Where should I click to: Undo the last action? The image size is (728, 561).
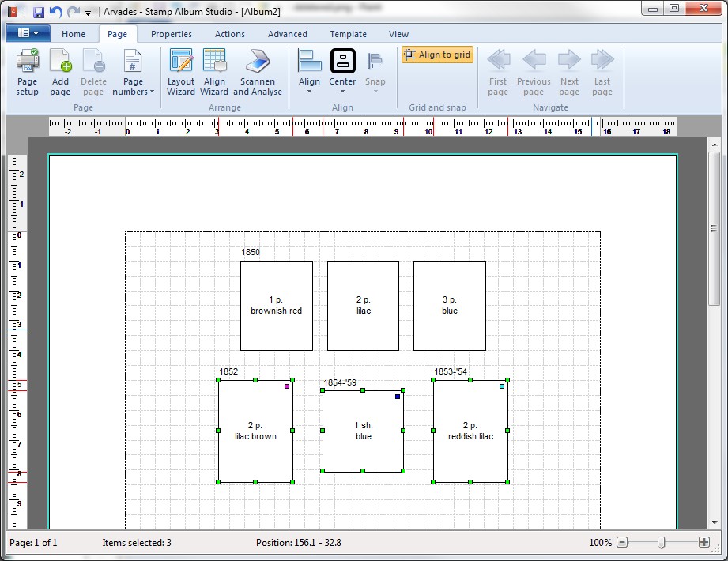(x=55, y=12)
